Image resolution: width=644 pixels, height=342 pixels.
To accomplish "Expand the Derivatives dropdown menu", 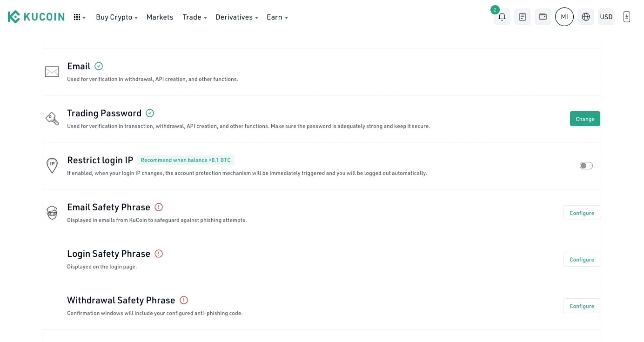I will pyautogui.click(x=236, y=17).
